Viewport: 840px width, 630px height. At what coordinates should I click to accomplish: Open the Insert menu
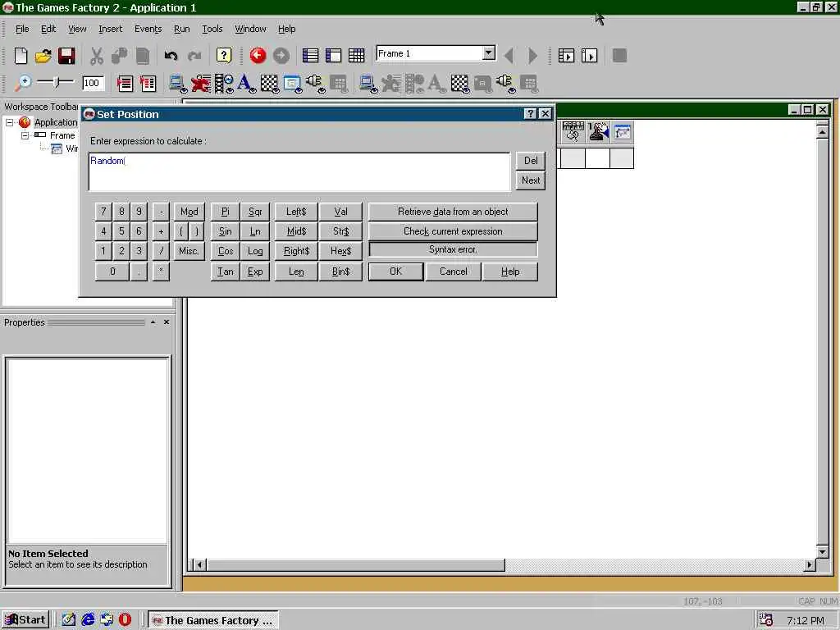click(x=111, y=29)
